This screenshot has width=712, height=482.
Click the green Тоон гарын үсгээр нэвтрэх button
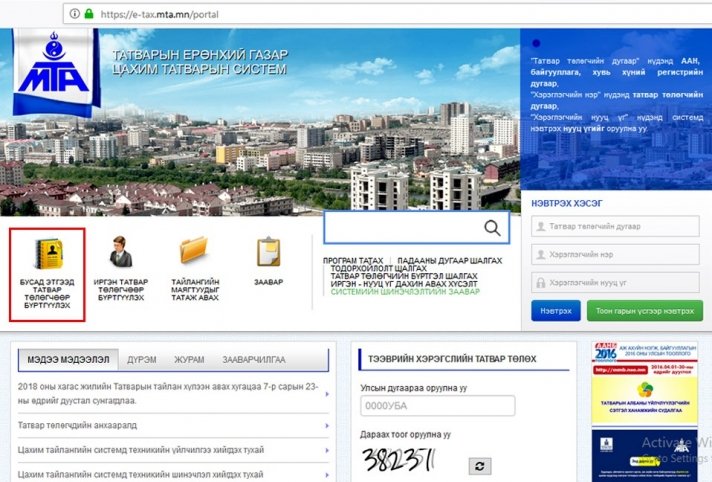pos(644,311)
